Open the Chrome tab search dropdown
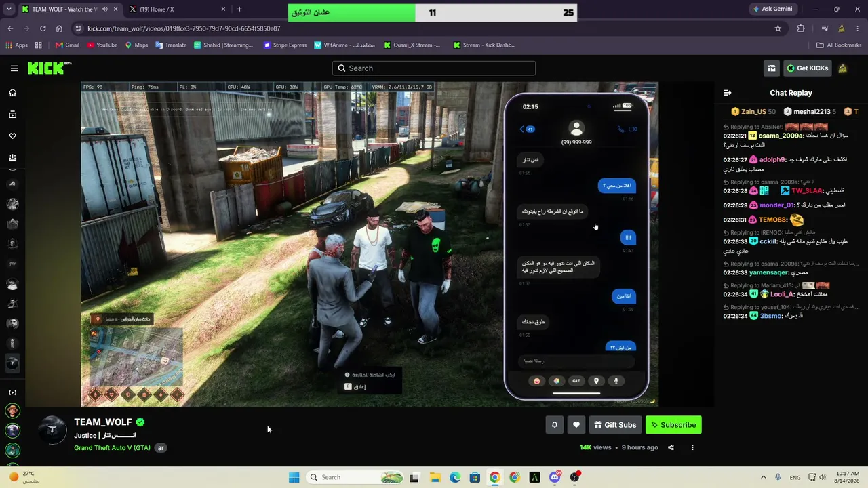Image resolution: width=868 pixels, height=488 pixels. (x=8, y=9)
